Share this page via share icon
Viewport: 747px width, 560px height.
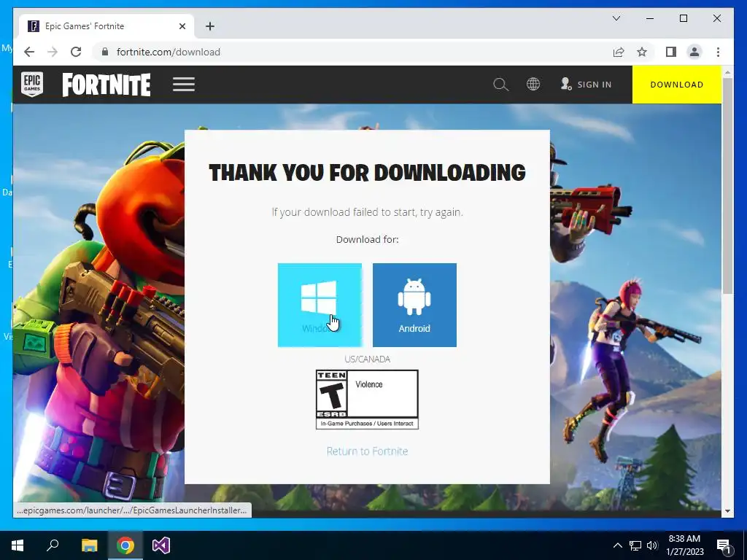tap(619, 52)
